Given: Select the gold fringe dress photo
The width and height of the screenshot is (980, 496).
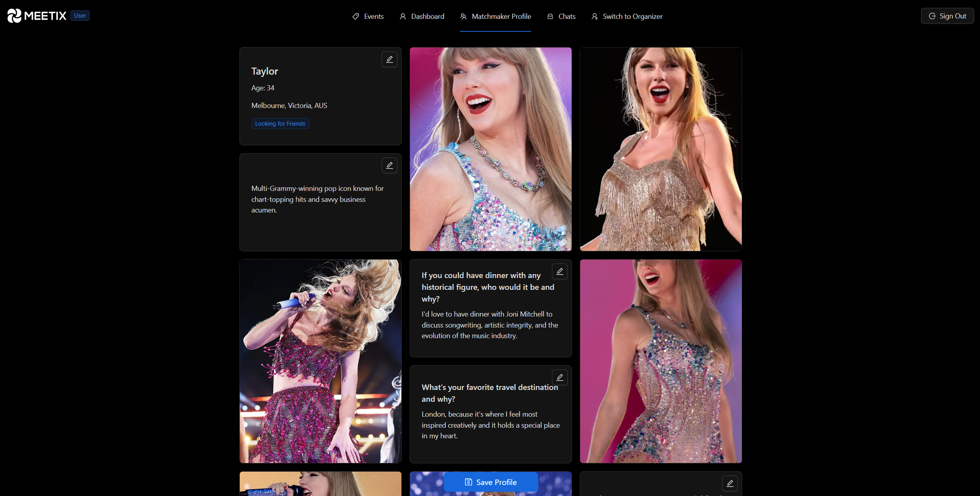Looking at the screenshot, I should pos(660,149).
